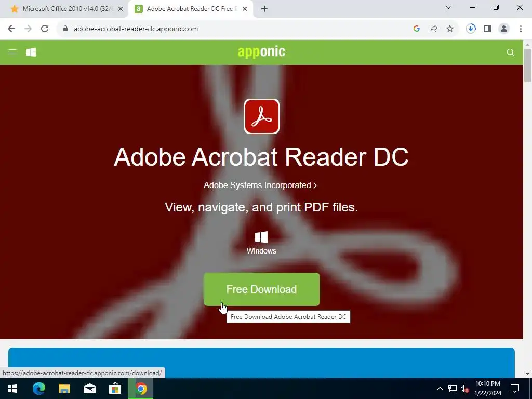
Task: Open a new browser tab
Action: point(264,9)
